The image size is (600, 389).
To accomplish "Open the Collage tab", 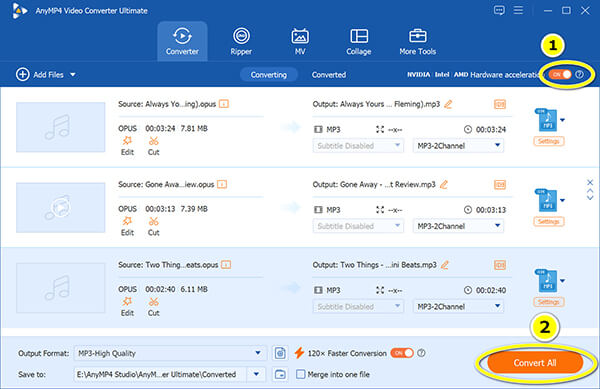I will pyautogui.click(x=359, y=41).
